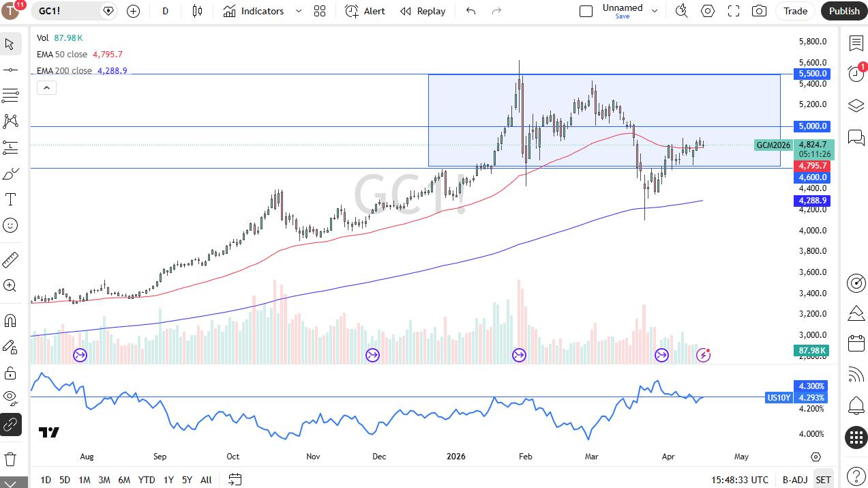Screen dimensions: 868x488
Task: Select the Ruler measure tool
Action: pyautogui.click(x=10, y=259)
